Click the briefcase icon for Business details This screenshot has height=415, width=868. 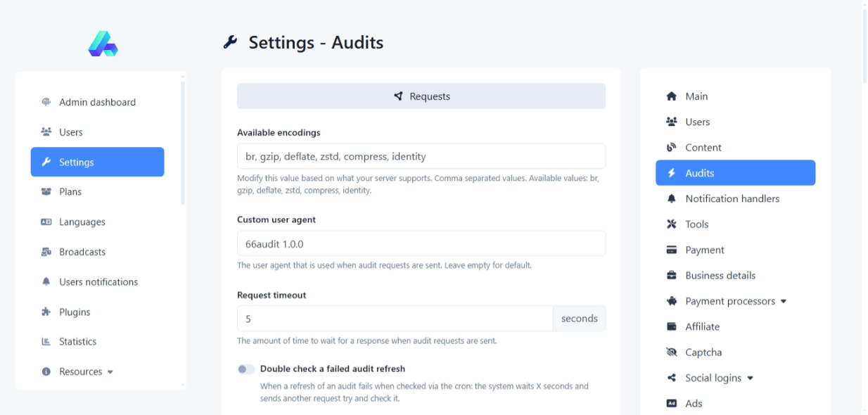(x=671, y=276)
